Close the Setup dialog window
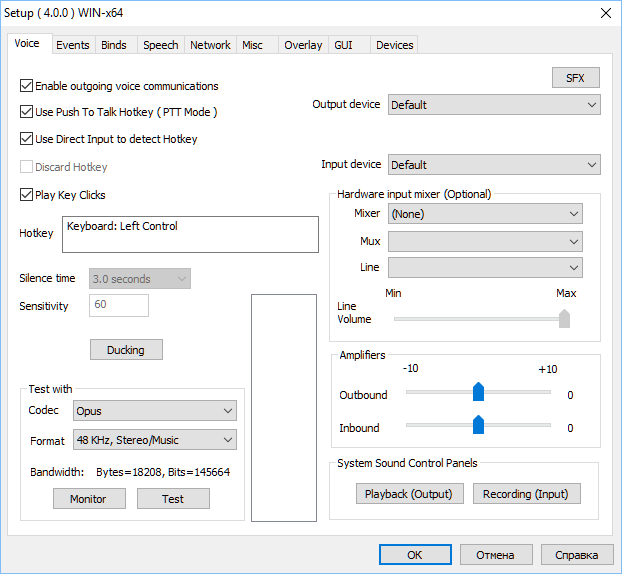 (605, 13)
